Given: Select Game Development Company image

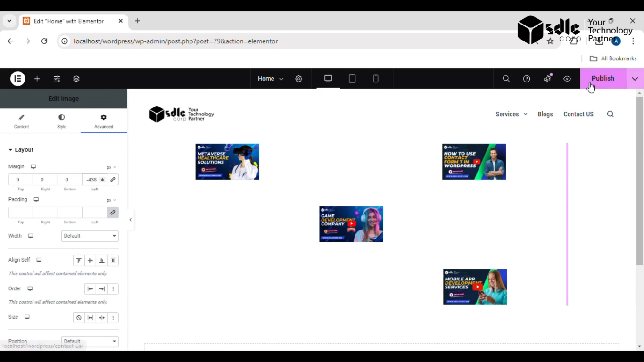Looking at the screenshot, I should click(x=351, y=224).
